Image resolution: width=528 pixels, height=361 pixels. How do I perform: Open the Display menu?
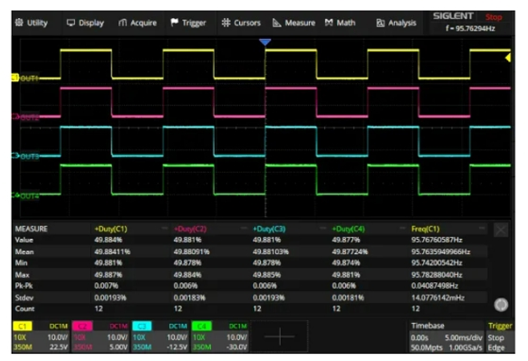(x=85, y=23)
